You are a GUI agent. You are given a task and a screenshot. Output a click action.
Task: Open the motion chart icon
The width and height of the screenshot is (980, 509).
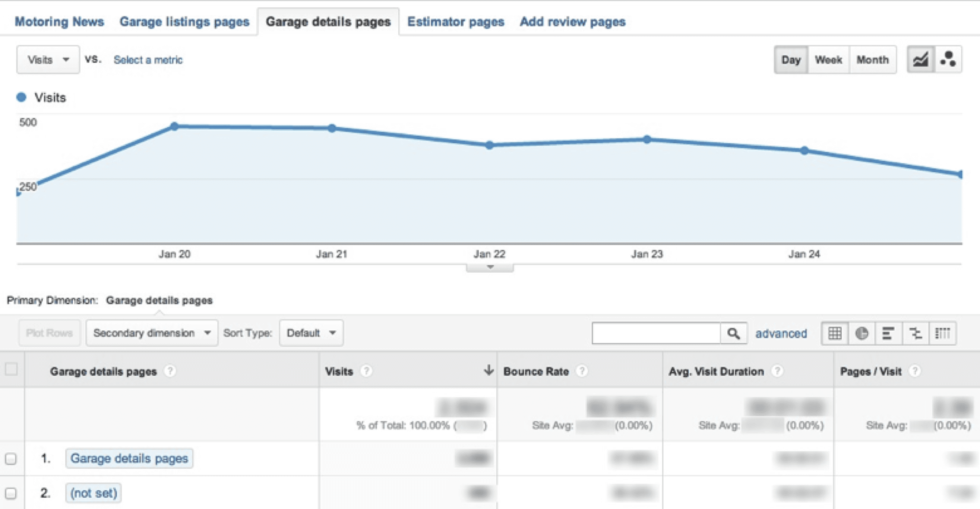(949, 59)
